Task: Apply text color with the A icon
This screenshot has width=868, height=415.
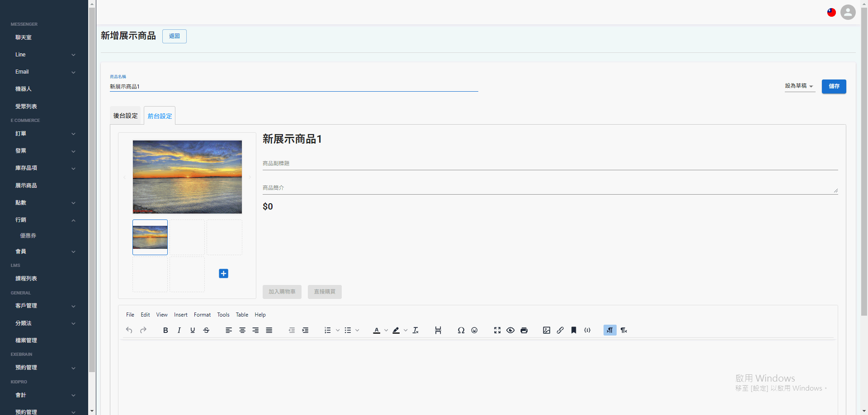Action: tap(377, 330)
